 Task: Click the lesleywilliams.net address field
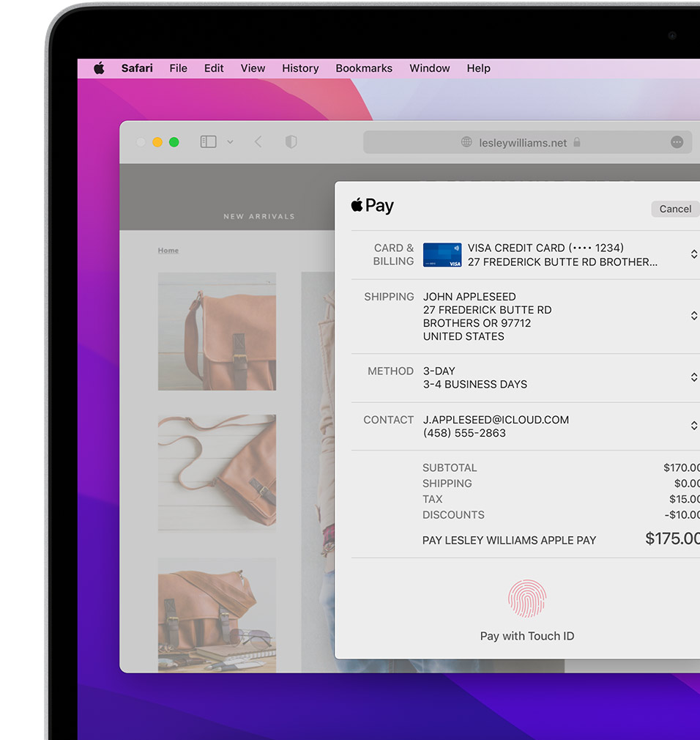coord(522,143)
